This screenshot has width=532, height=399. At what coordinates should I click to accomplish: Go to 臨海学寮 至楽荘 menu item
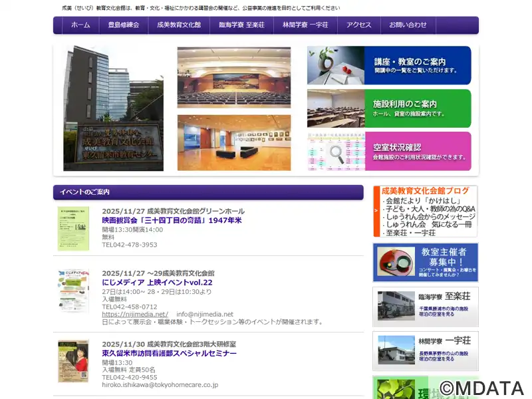coord(241,25)
